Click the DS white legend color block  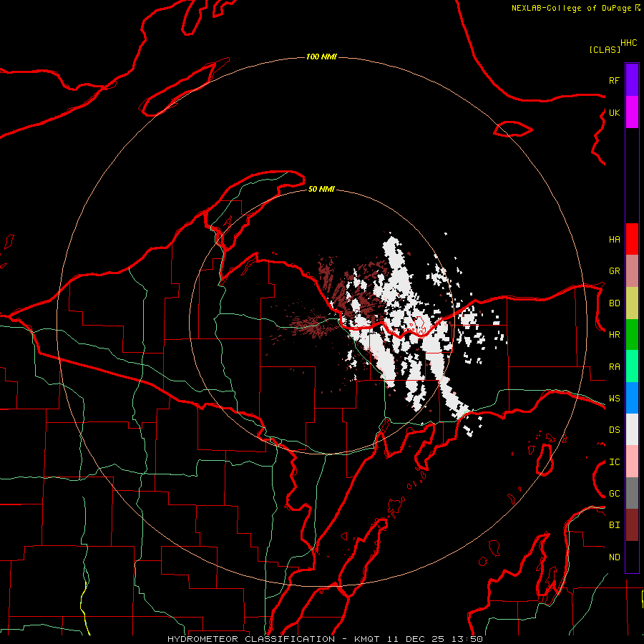[632, 429]
